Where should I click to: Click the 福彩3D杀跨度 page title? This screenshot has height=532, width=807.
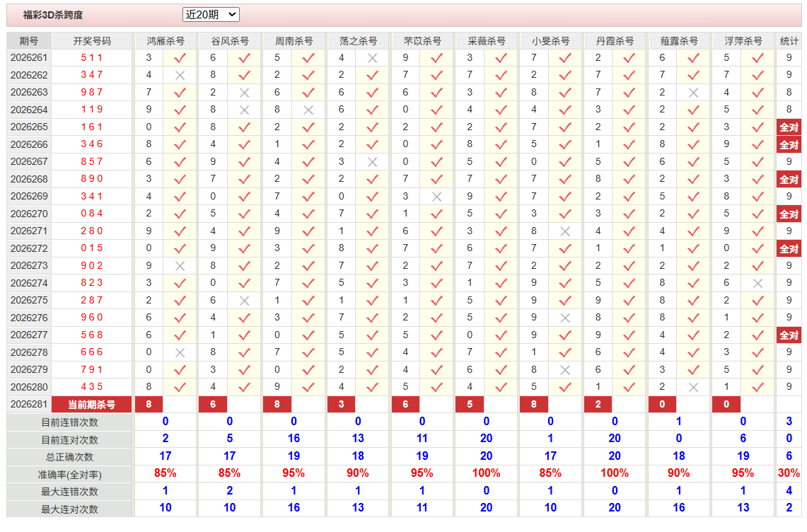click(x=53, y=15)
